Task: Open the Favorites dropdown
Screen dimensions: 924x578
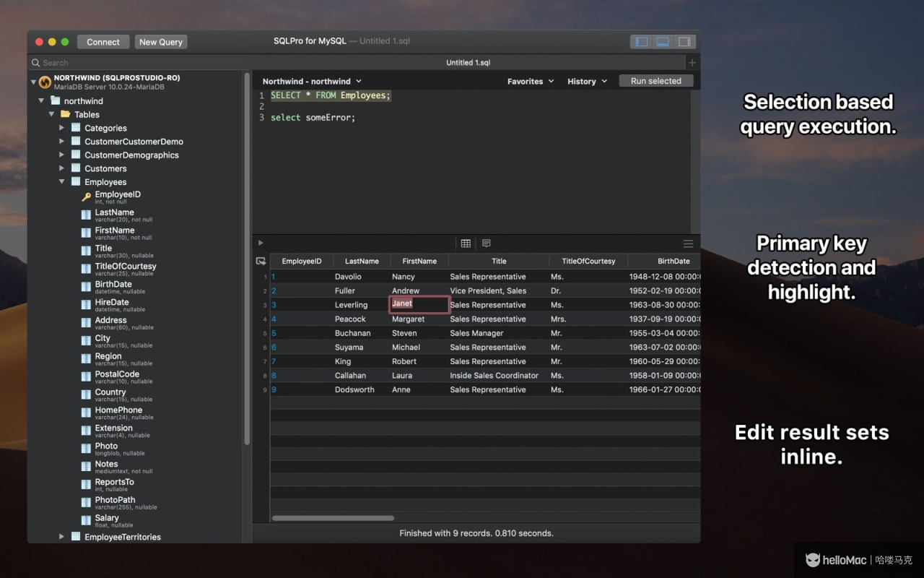Action: pos(531,82)
